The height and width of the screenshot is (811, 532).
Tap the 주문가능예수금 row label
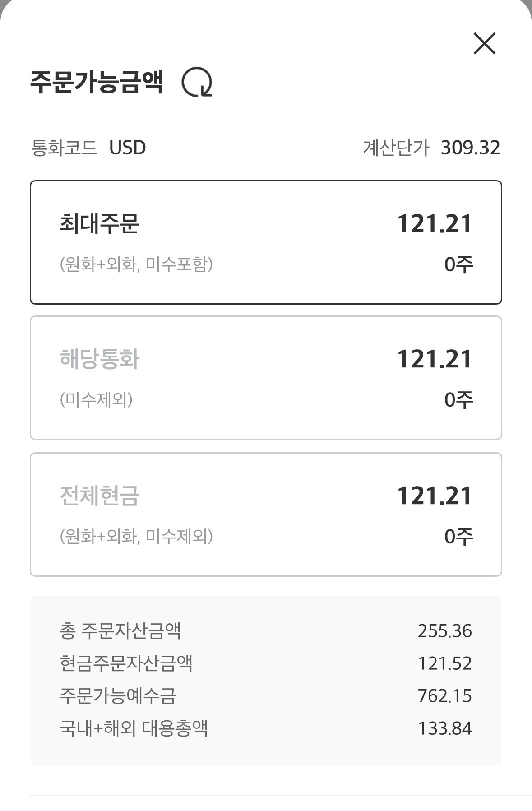tap(118, 696)
